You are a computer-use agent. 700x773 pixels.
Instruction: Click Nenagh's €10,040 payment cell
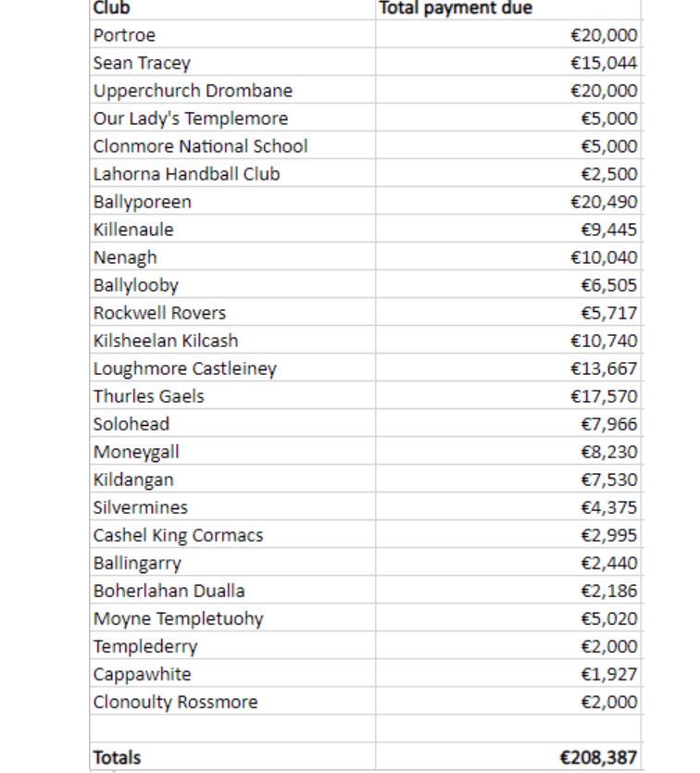(507, 256)
